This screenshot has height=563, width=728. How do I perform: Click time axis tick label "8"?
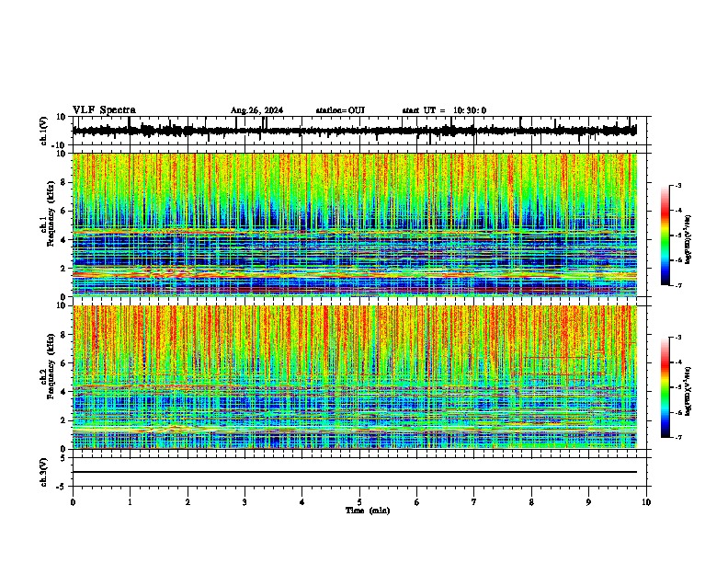531,502
